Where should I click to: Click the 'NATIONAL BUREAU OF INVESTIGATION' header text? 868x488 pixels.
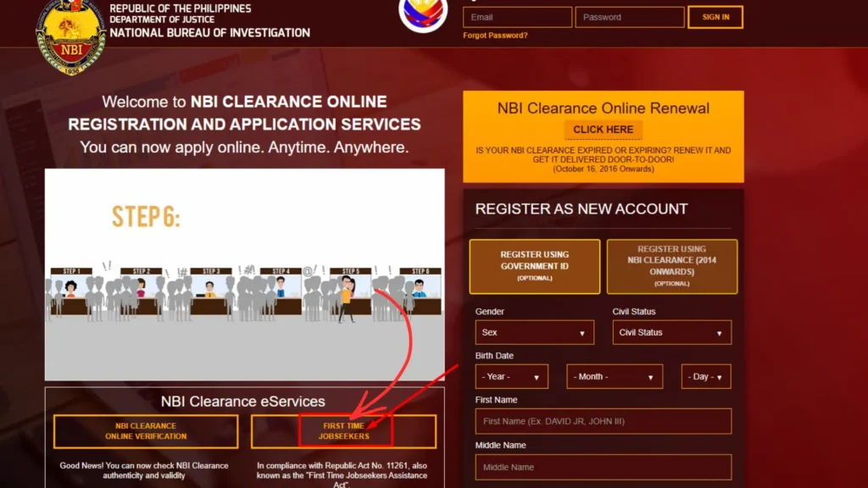tap(210, 33)
